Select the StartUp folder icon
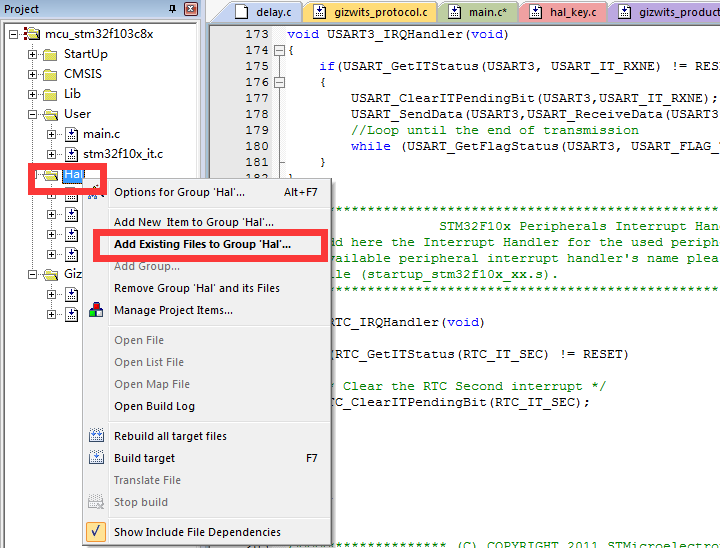The image size is (720, 548). pos(50,55)
